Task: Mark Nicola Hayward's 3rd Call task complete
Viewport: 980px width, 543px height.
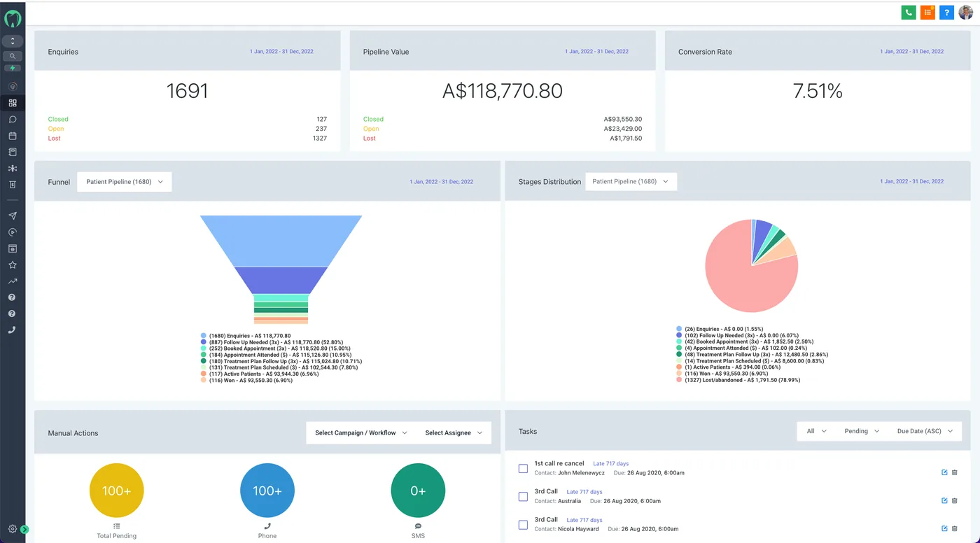Action: pyautogui.click(x=523, y=524)
